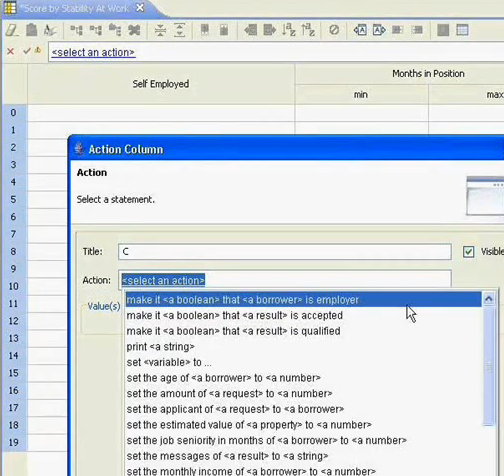Click the action list vertical scrollbar thumb

[489, 367]
